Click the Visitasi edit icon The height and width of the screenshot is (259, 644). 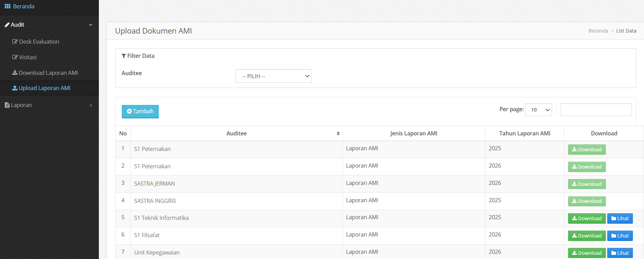[15, 57]
